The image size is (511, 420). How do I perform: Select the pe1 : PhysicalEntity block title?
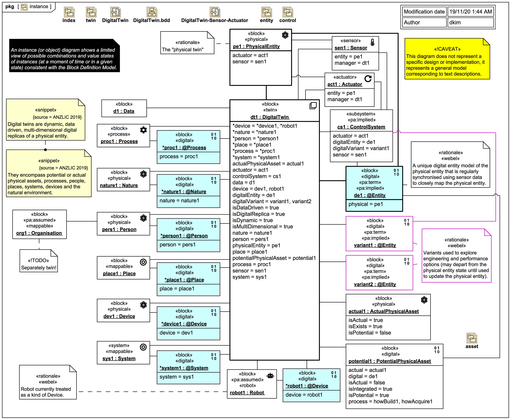(x=256, y=46)
